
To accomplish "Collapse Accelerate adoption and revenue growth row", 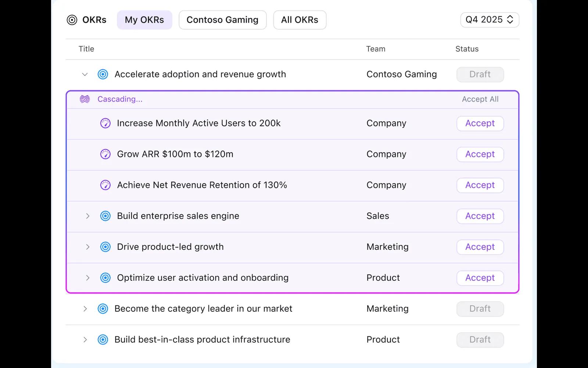I will 85,74.
